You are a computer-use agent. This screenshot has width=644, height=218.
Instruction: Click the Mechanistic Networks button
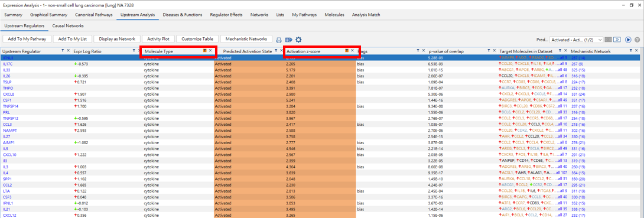(x=246, y=39)
